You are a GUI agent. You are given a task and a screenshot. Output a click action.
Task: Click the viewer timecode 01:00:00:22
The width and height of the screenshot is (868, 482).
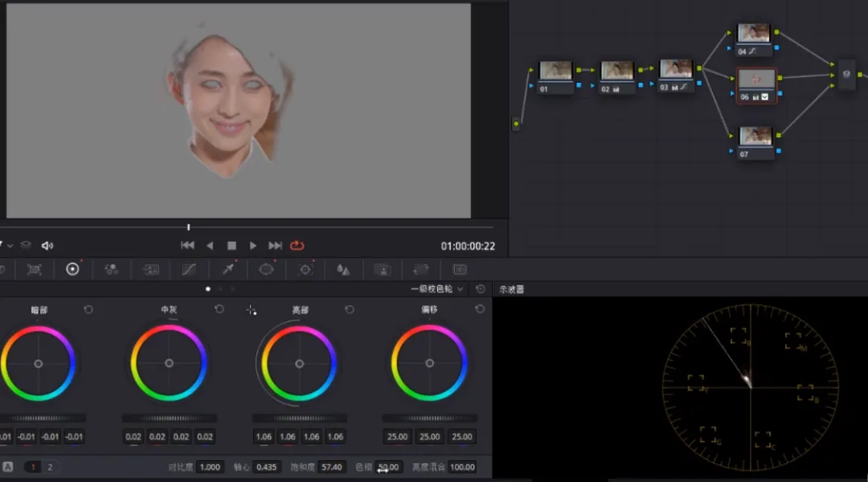click(x=468, y=247)
